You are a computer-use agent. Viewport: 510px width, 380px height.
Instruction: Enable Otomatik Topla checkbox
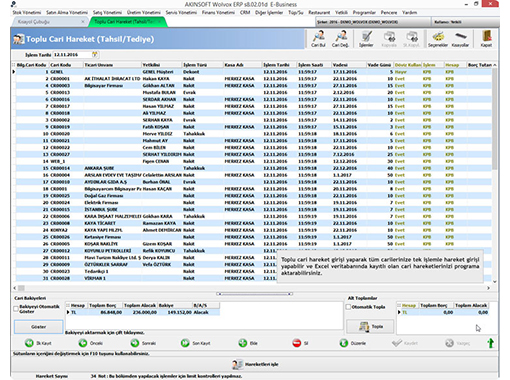348,307
